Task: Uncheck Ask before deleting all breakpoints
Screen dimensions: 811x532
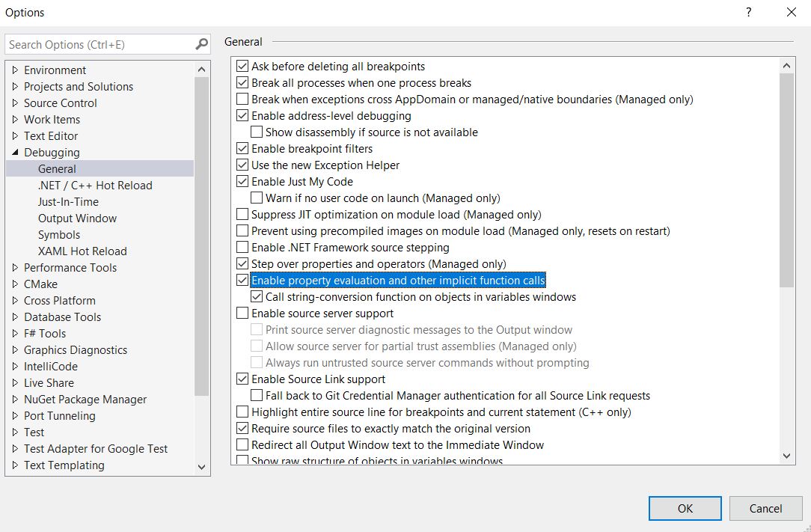Action: [242, 67]
